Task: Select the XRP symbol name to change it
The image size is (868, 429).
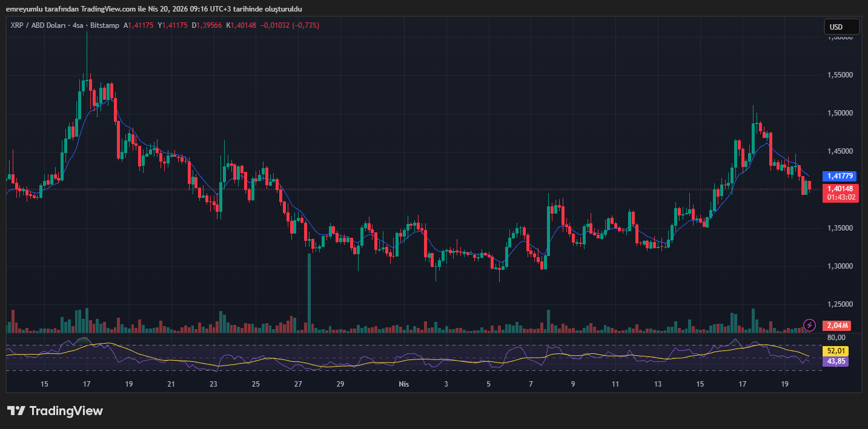Action: tap(16, 25)
